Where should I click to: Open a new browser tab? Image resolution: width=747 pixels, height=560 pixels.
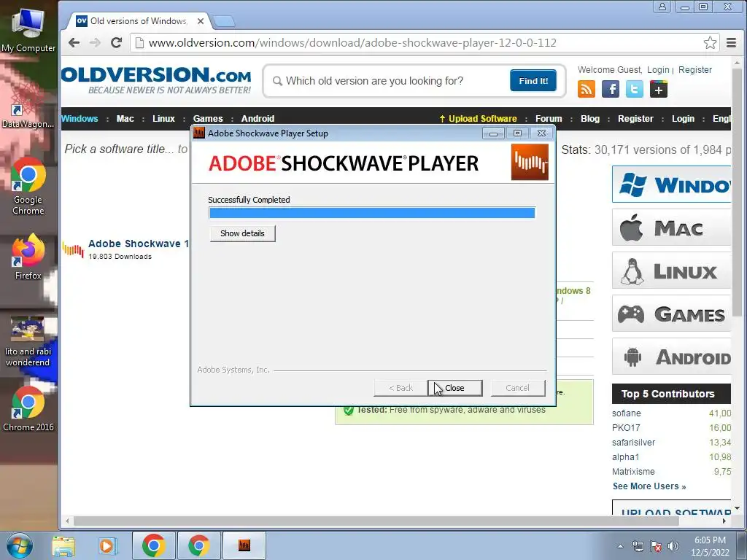[223, 21]
